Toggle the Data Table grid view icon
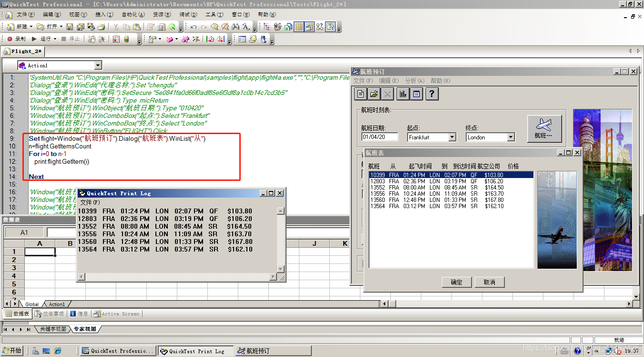Viewport: 644px width, 357px height. 299,27
